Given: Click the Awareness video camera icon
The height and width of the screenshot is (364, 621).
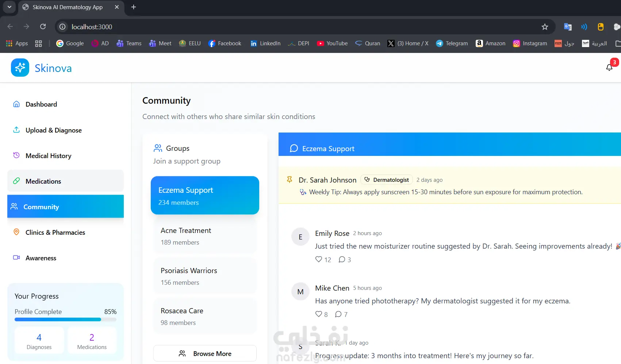Looking at the screenshot, I should (x=16, y=257).
